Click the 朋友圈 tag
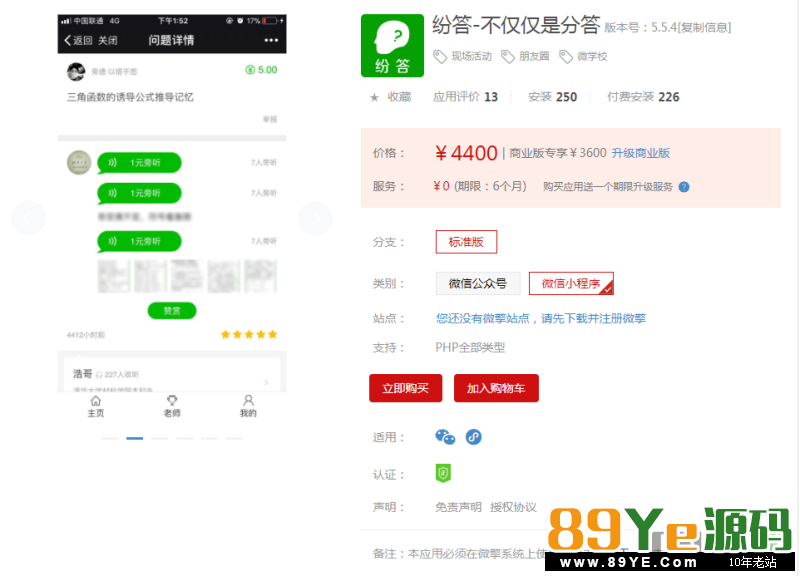Screen dimensions: 800x576 (526, 56)
